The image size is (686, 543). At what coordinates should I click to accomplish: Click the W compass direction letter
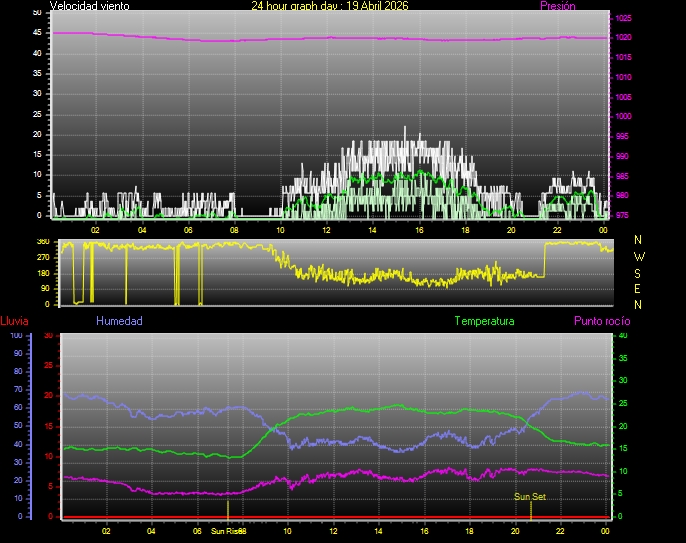tap(639, 256)
